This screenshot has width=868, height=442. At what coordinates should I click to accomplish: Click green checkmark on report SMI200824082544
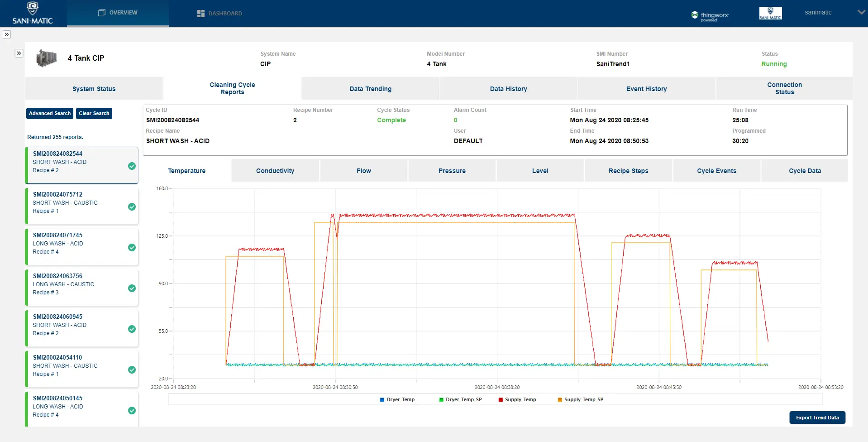(x=132, y=166)
